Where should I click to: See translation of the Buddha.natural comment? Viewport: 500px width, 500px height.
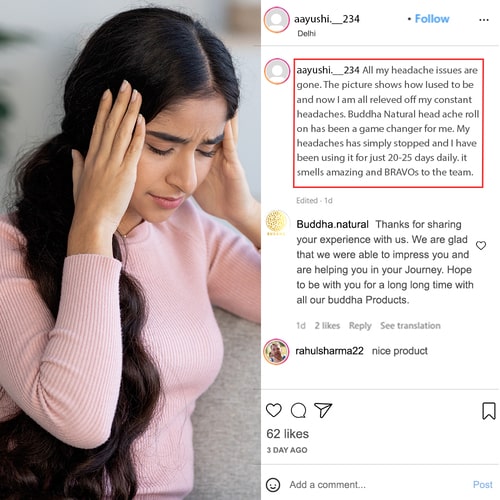pos(410,325)
